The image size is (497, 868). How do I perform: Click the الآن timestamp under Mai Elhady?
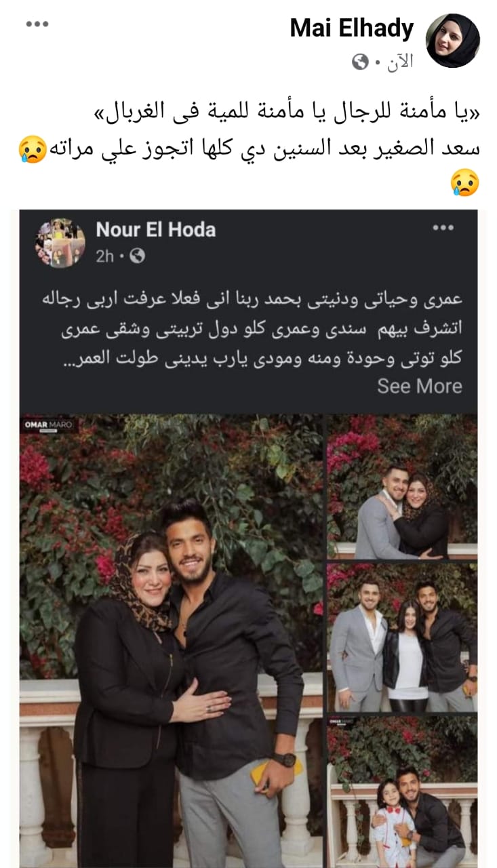click(x=399, y=62)
